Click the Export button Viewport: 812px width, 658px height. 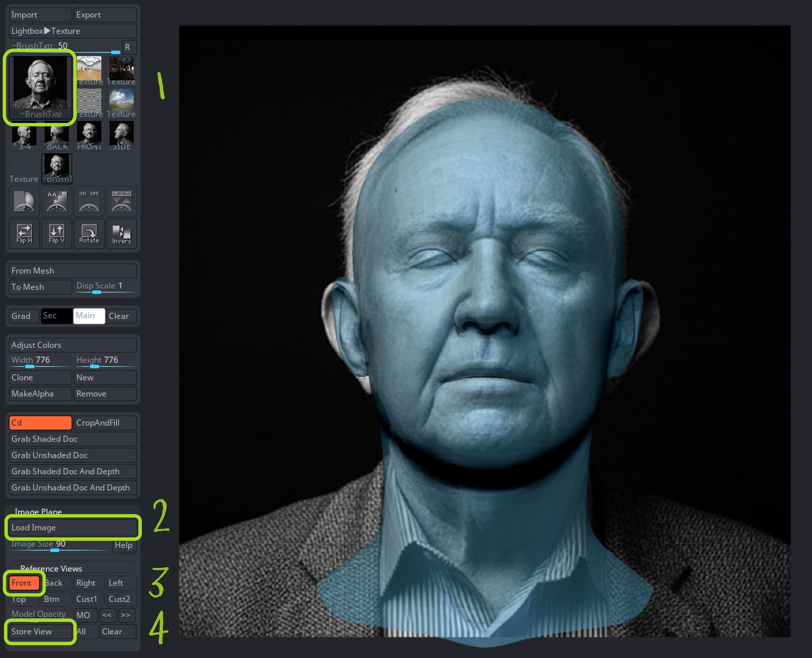coord(105,15)
